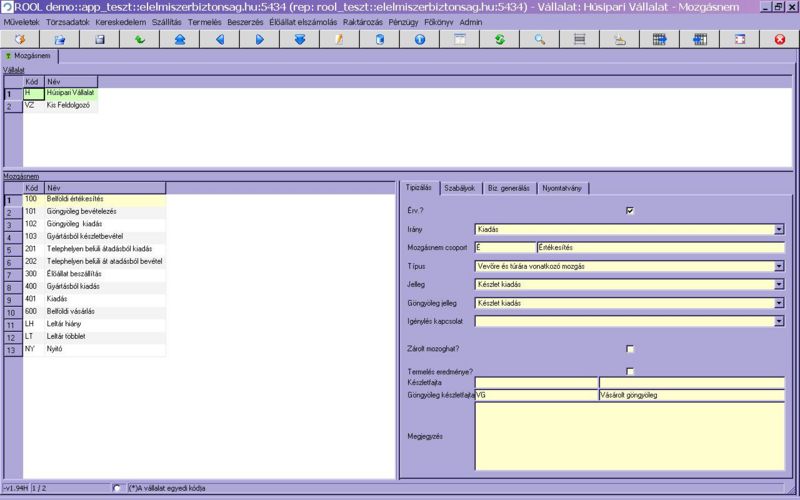The image size is (800, 500).
Task: Uncheck the Érv.? checkbox
Action: 630,211
